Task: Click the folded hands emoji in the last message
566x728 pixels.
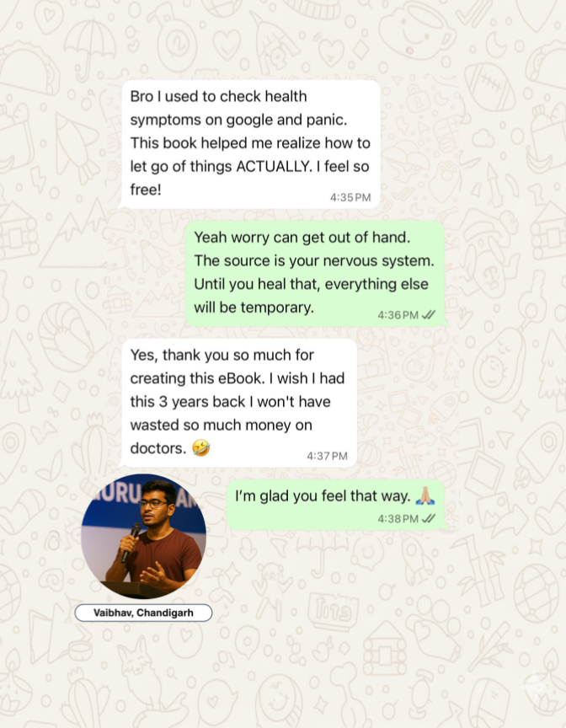Action: [x=425, y=495]
